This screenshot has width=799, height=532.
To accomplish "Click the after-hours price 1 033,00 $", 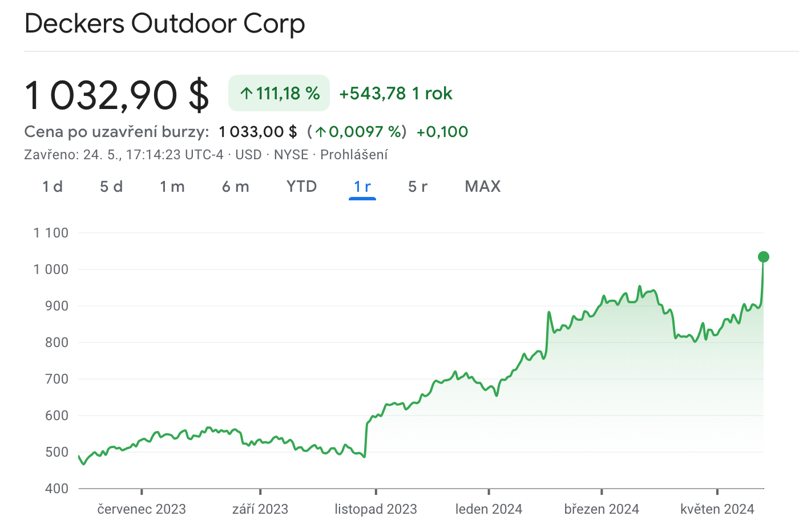I will click(258, 132).
